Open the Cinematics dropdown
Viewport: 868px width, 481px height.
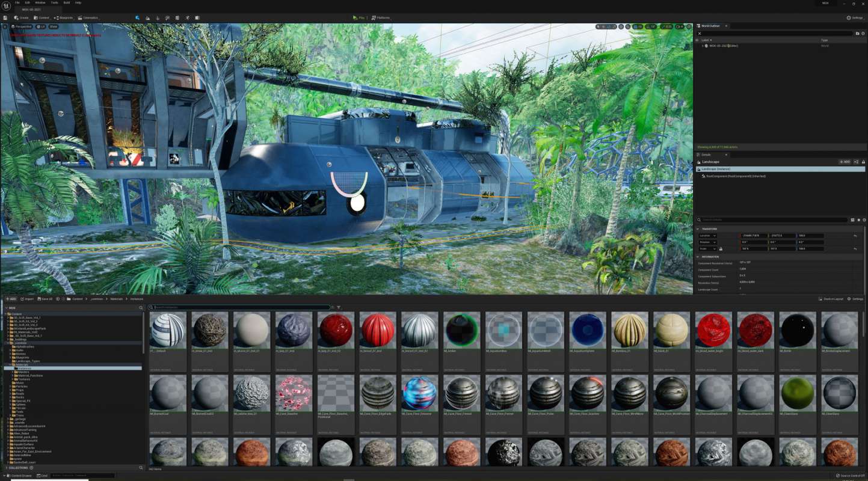pyautogui.click(x=88, y=18)
